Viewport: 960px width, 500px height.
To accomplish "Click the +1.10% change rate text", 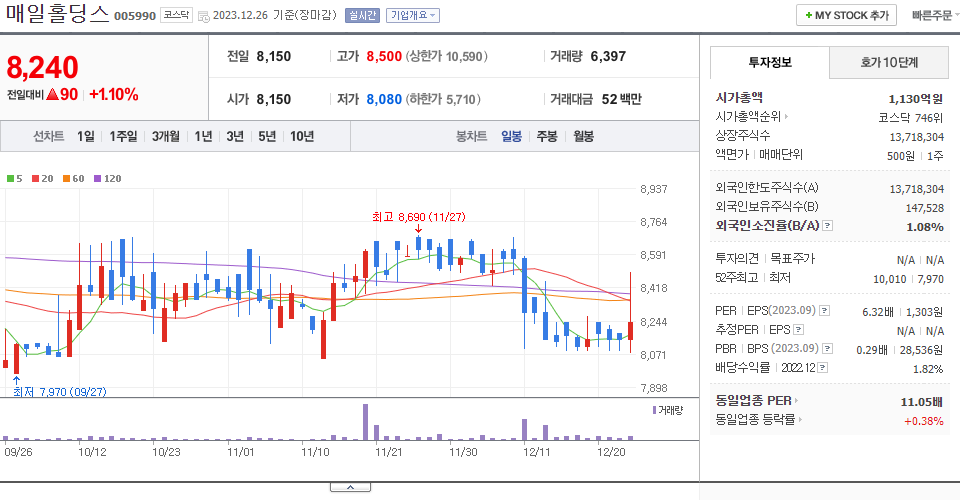I will coord(114,94).
